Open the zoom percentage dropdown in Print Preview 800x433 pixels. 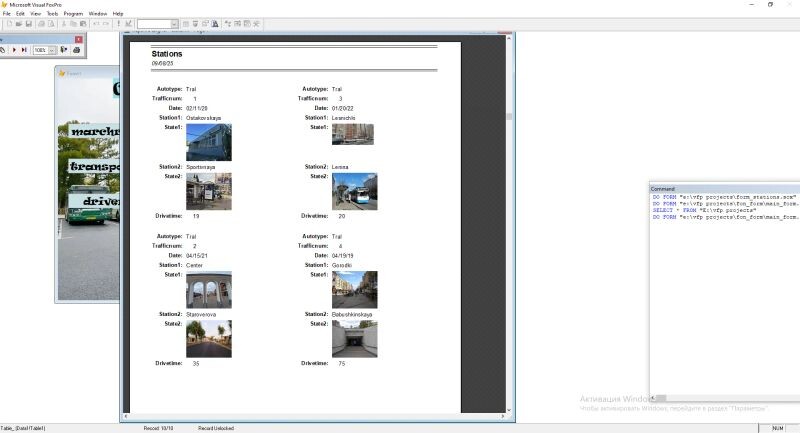point(52,49)
